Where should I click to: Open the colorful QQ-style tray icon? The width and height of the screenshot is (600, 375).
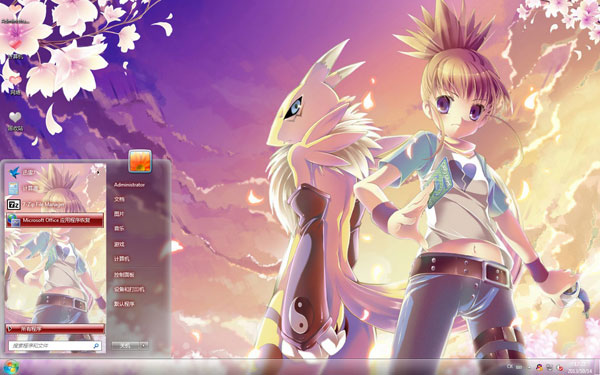click(540, 367)
